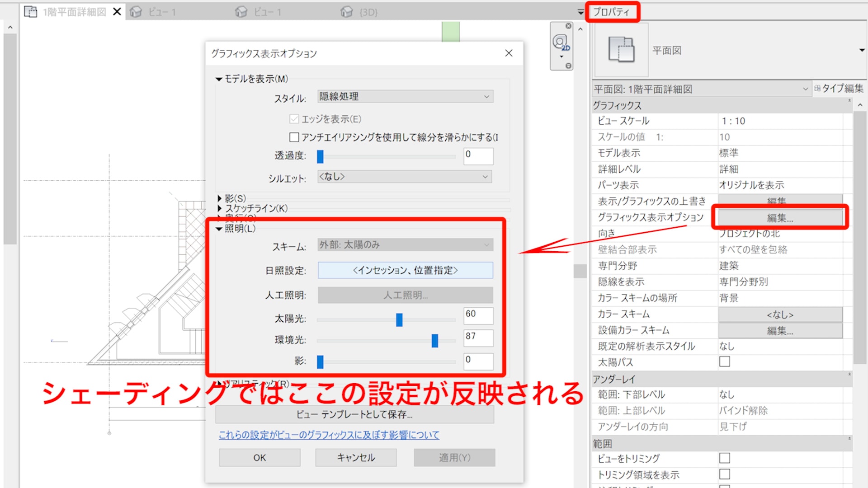Screen dimensions: 868x488
Task: Close the graphics display options dialog
Action: click(x=509, y=53)
